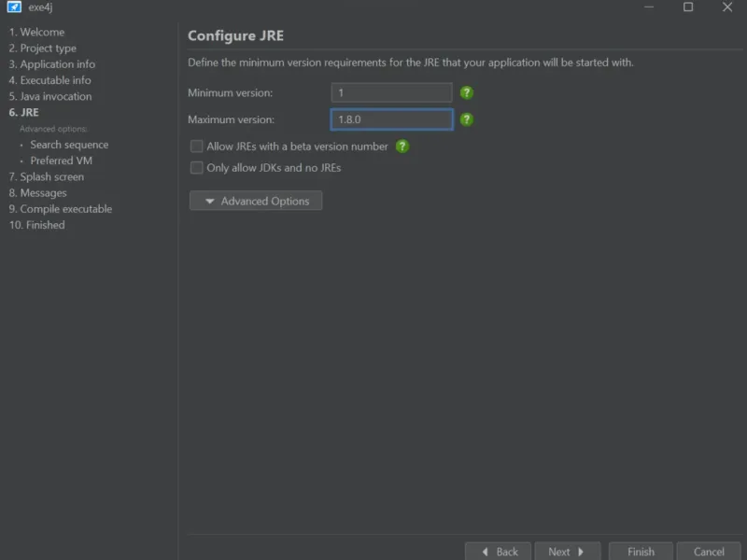Click the help icon beside Maximum version
Screen dimensions: 747x560
(x=466, y=119)
